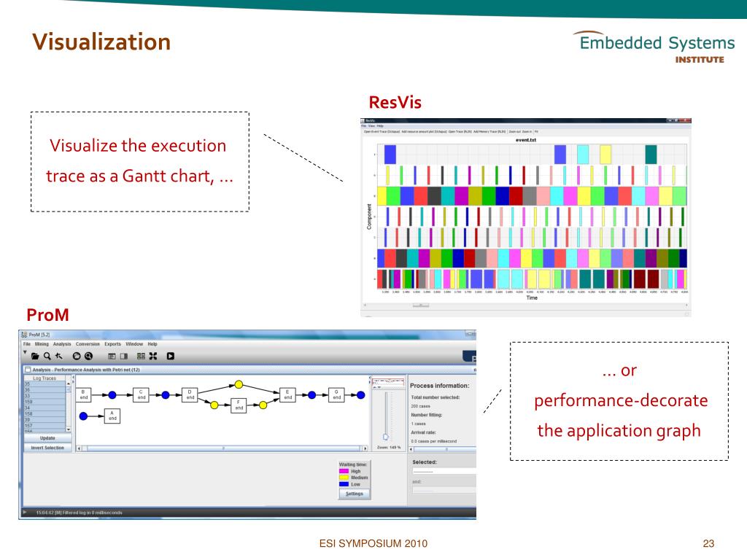Click the first window-layout icon in ProM toolbar
Viewport: 747px width, 560px height.
pyautogui.click(x=112, y=356)
